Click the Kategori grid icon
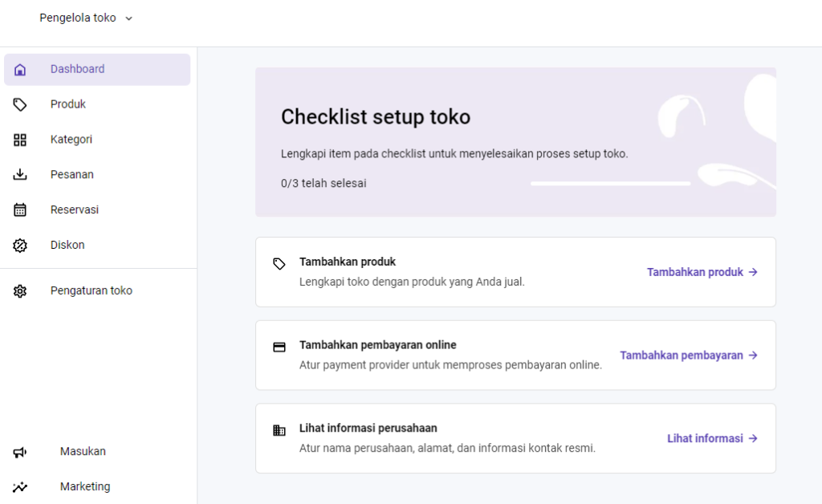This screenshot has width=822, height=504. point(19,139)
